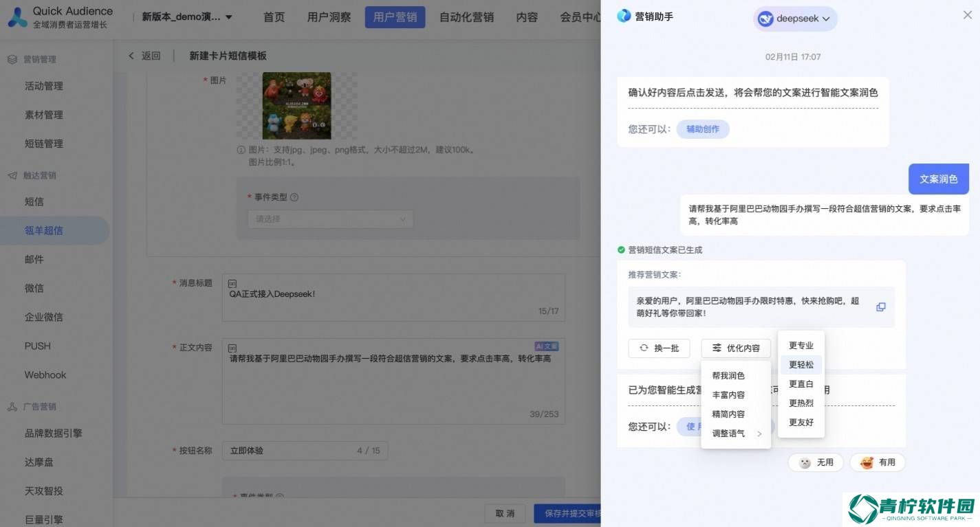The height and width of the screenshot is (527, 980).
Task: Click the AI文案 badge
Action: pos(547,346)
